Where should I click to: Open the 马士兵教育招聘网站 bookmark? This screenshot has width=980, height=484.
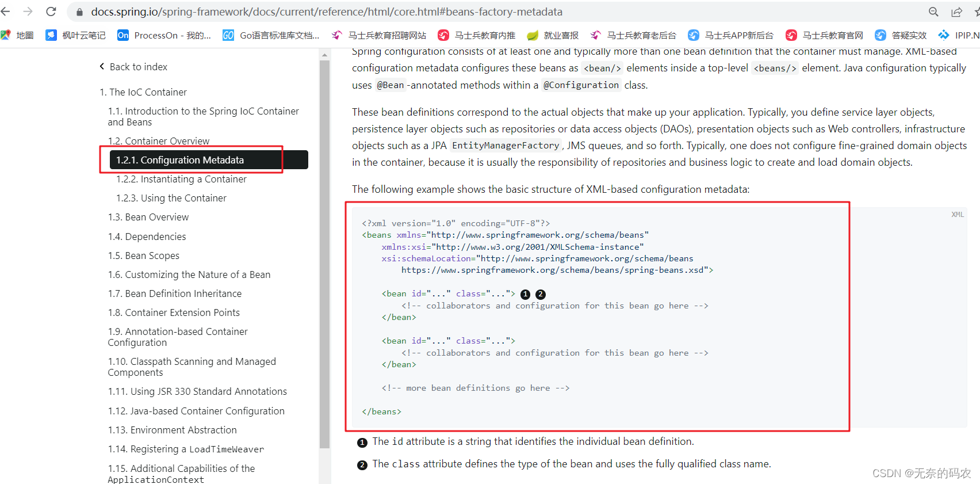[x=379, y=35]
